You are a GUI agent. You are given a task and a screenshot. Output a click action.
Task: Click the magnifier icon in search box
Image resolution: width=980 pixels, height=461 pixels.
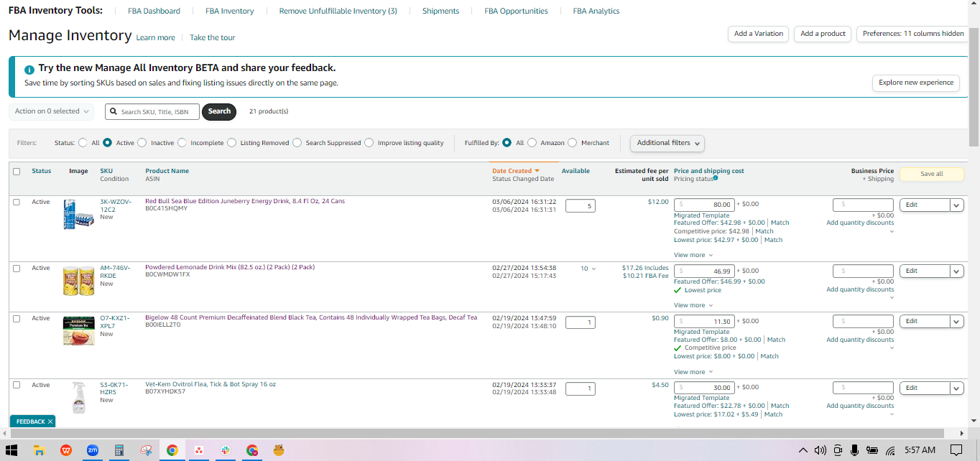pyautogui.click(x=114, y=111)
